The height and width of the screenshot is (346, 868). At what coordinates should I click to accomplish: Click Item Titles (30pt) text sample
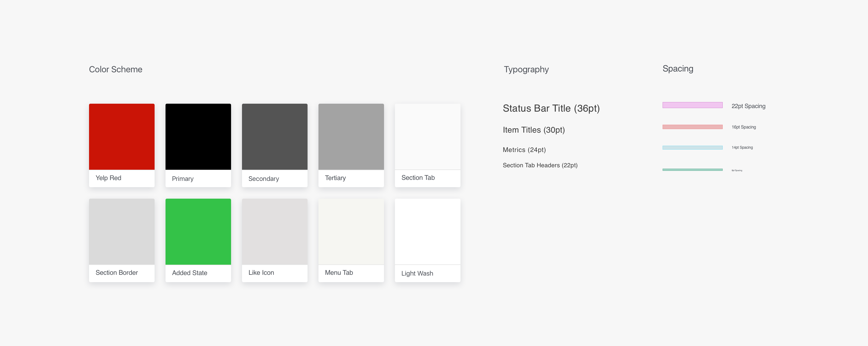pos(533,130)
